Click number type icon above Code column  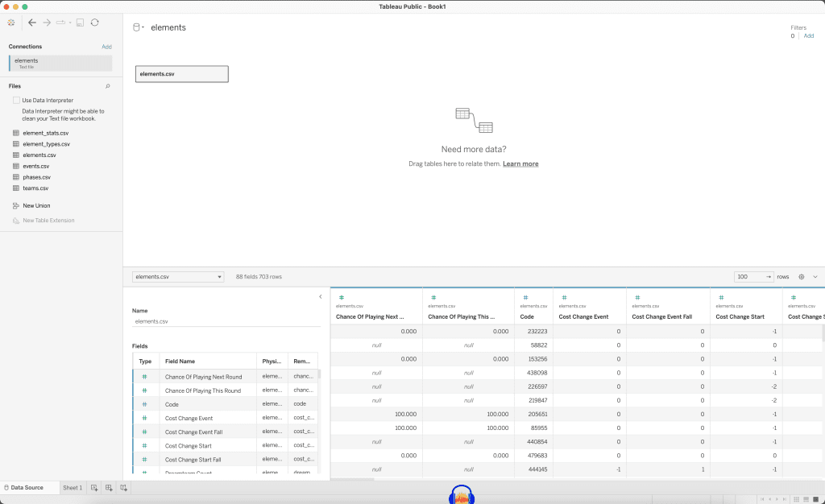[525, 297]
